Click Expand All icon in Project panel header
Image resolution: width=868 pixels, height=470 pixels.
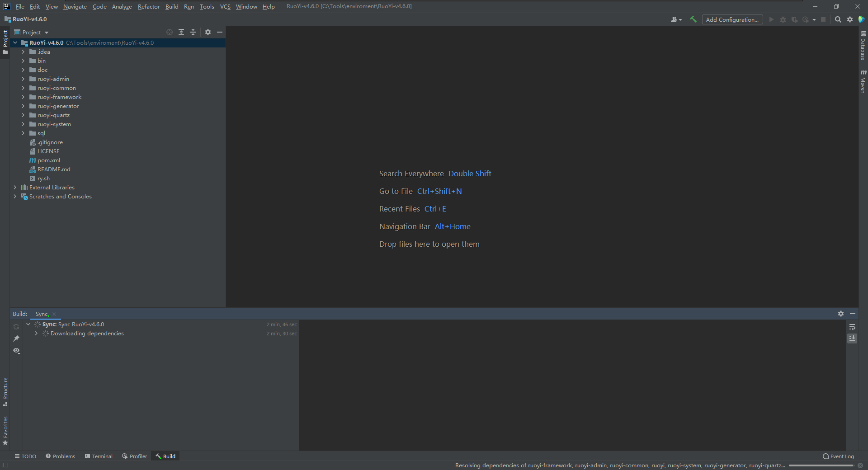click(x=181, y=32)
